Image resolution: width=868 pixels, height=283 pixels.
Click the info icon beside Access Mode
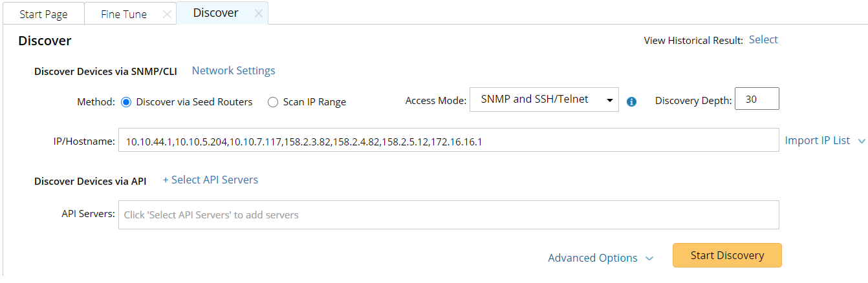tap(632, 101)
